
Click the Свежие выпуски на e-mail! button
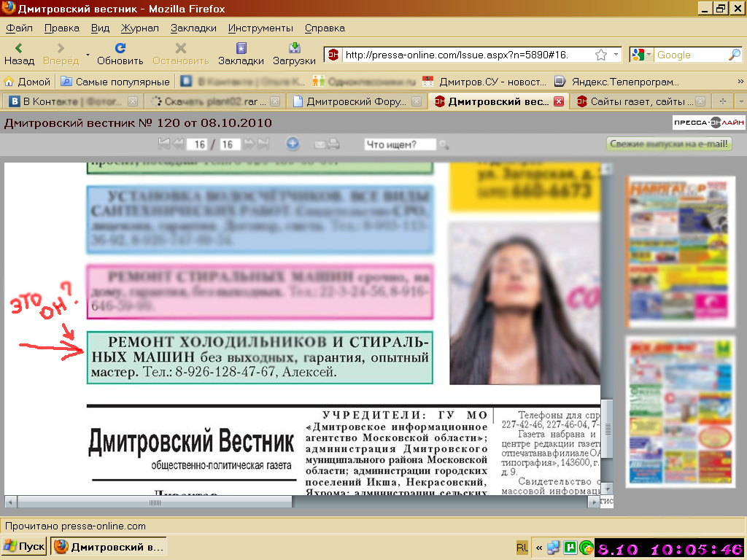669,143
